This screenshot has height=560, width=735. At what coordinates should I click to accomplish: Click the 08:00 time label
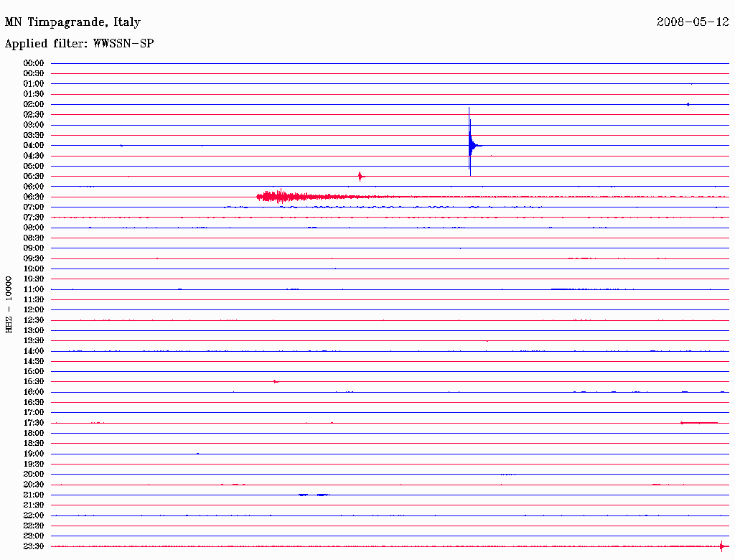click(34, 228)
